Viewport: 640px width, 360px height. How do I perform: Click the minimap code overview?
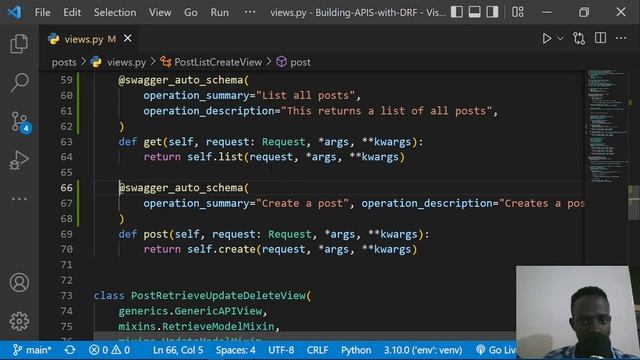(x=607, y=127)
